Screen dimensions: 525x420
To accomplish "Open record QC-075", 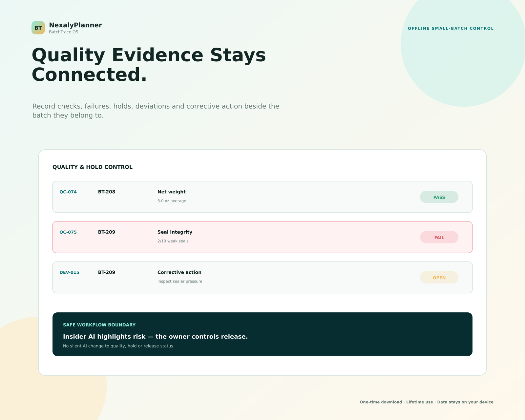I will tap(68, 232).
